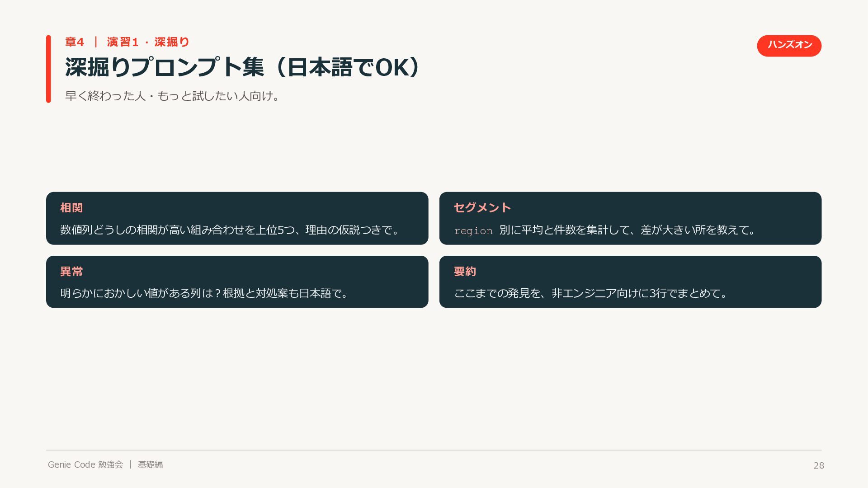868x488 pixels.
Task: Click the footer text Genie Code 勉強会
Action: pyautogui.click(x=85, y=465)
